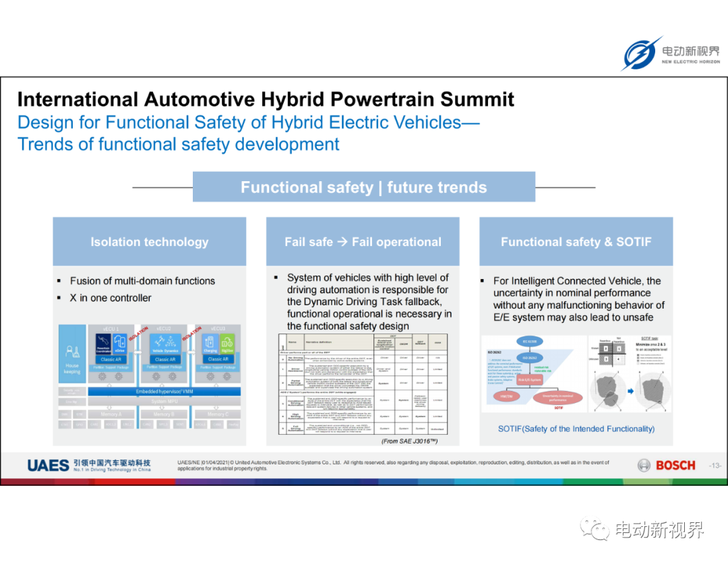Screen dimensions: 728x562
Task: Click the 'vECU 1' label
Action: pos(111,329)
